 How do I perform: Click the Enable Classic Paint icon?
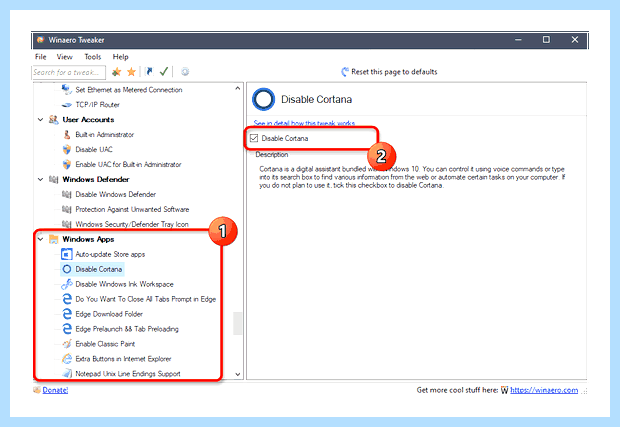tap(67, 344)
